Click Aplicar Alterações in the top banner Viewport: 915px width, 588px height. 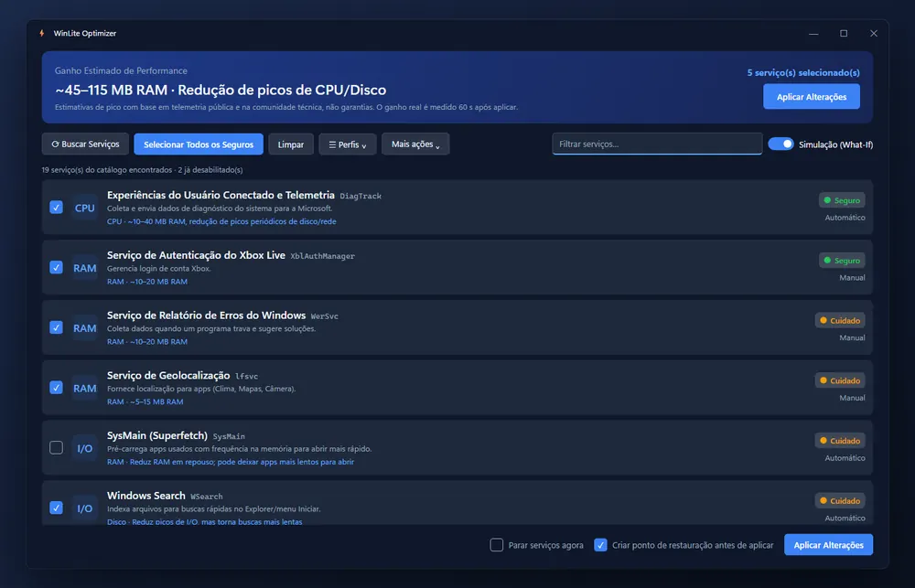811,97
